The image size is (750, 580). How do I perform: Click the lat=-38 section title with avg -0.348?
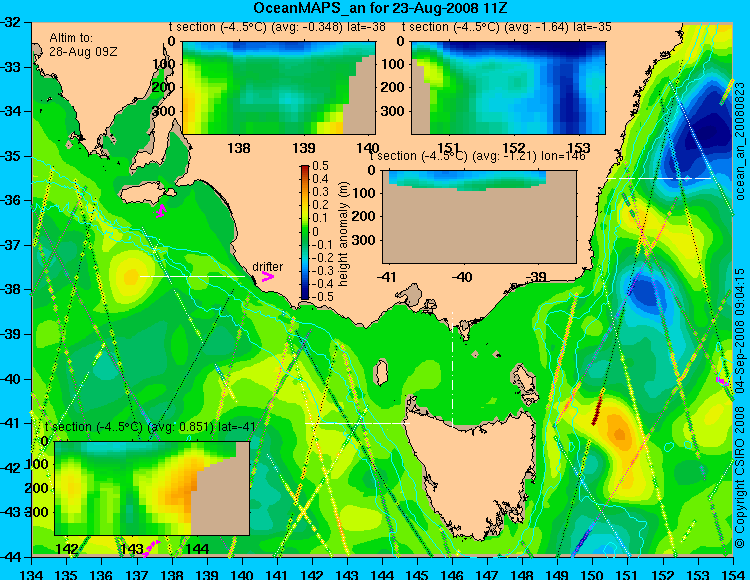[277, 27]
